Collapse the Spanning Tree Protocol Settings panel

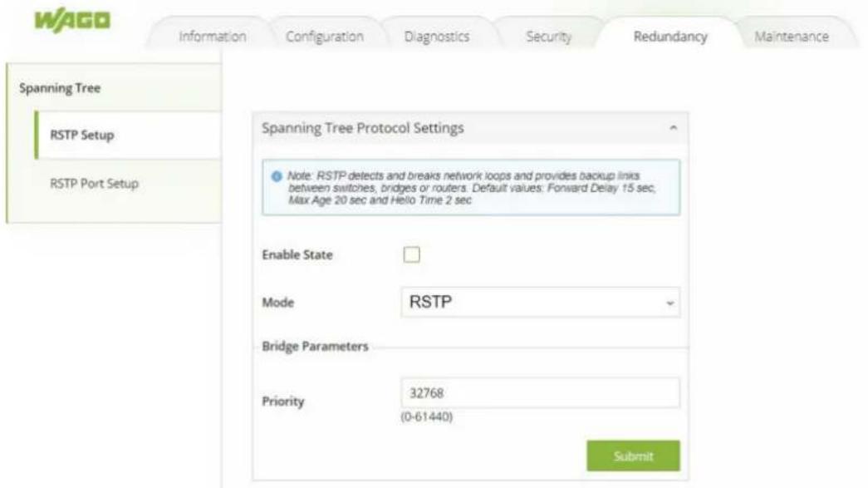673,128
